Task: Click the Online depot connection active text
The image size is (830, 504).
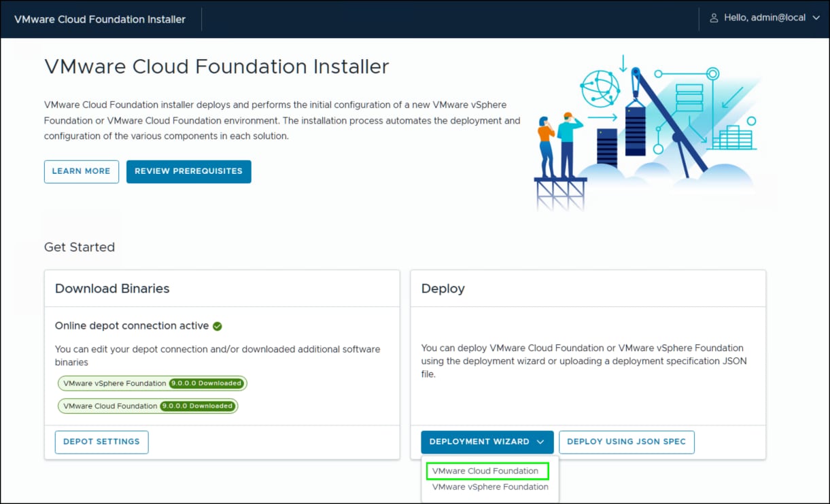Action: pos(132,326)
